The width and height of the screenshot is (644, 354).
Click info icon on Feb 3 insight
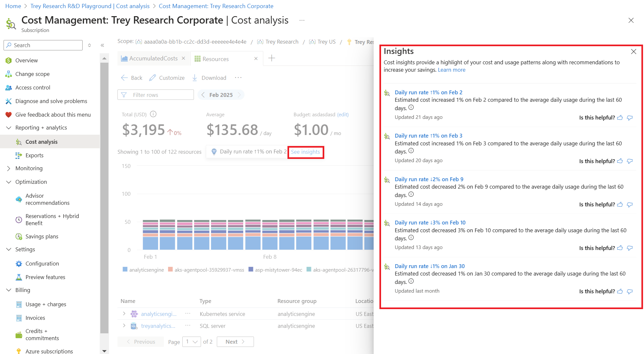[x=411, y=151]
